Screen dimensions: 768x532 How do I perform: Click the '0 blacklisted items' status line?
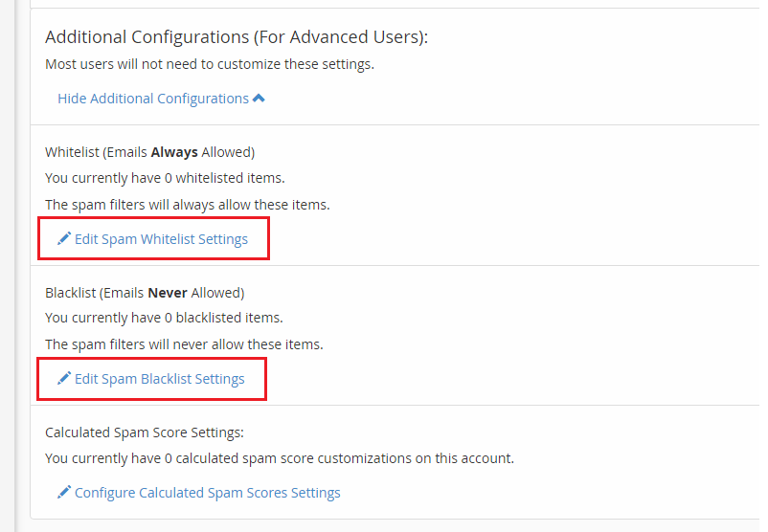coord(164,318)
